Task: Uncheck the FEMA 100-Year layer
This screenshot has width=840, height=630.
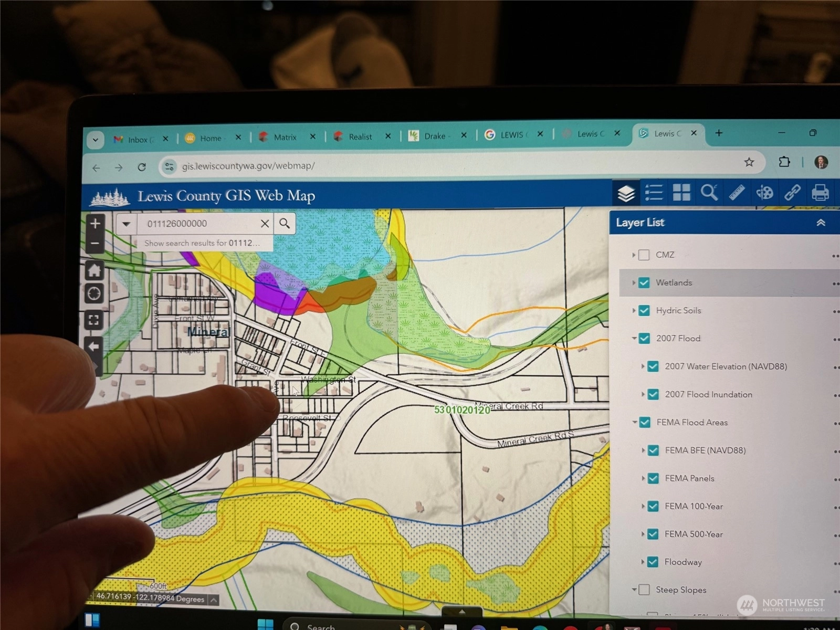Action: coord(653,506)
